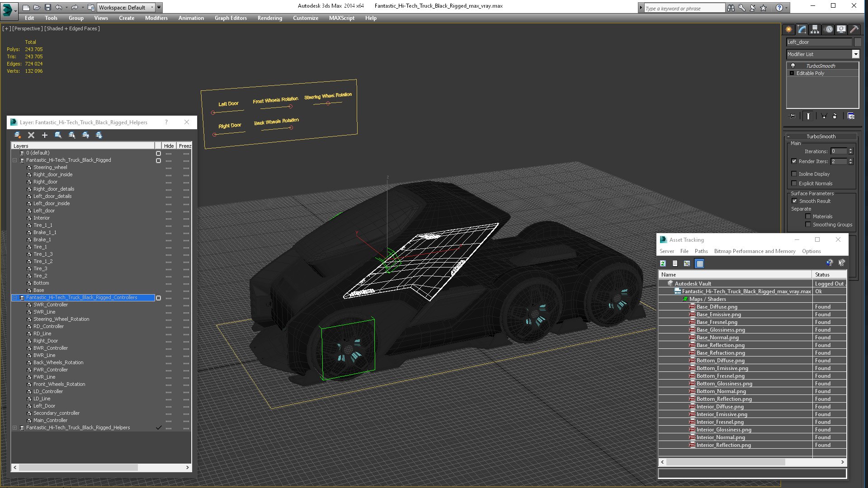Click Configure Modifier Sets icon
Screen dimensions: 868x488
tap(851, 116)
